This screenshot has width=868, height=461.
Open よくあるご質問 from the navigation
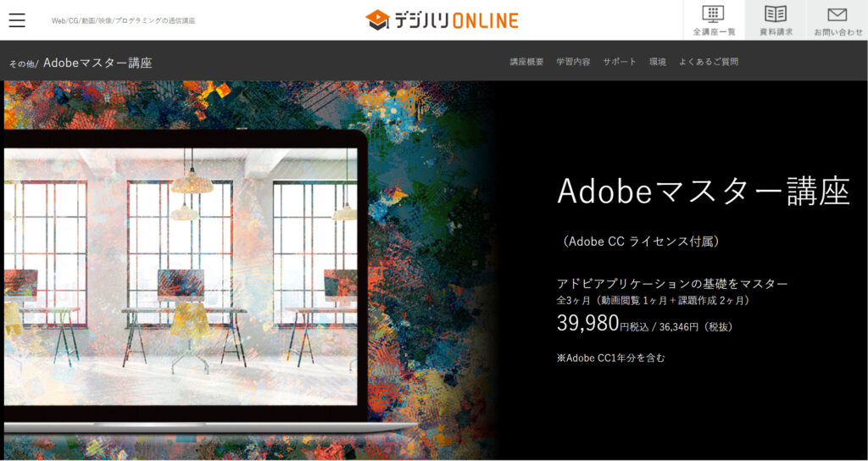(709, 62)
